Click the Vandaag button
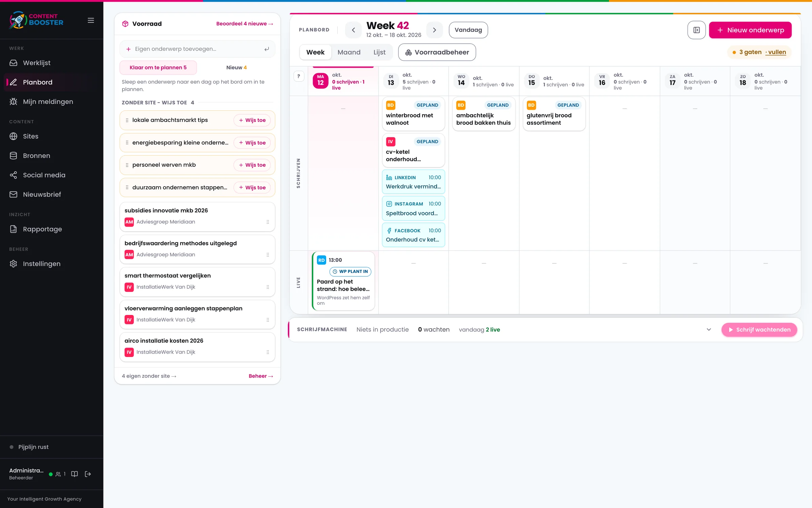The width and height of the screenshot is (812, 508). 468,30
